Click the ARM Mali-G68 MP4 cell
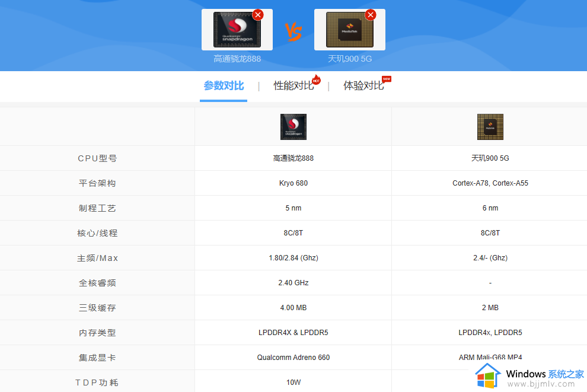This screenshot has height=392, width=587. click(x=490, y=358)
